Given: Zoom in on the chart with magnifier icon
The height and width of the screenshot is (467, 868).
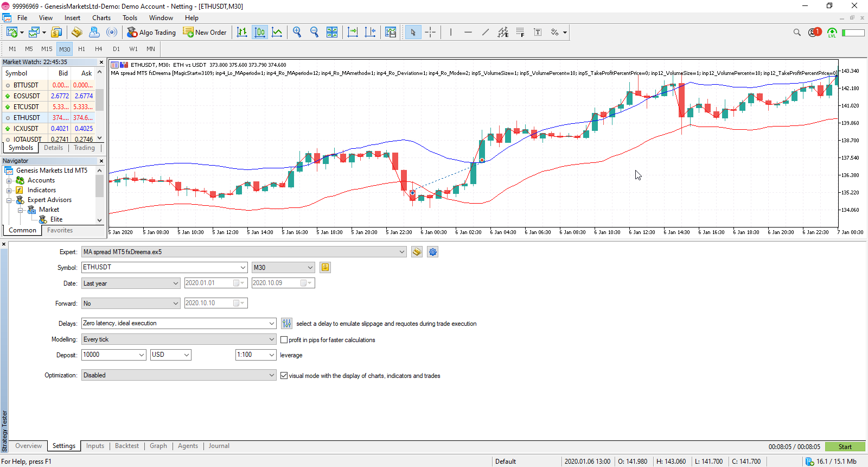Looking at the screenshot, I should (297, 32).
